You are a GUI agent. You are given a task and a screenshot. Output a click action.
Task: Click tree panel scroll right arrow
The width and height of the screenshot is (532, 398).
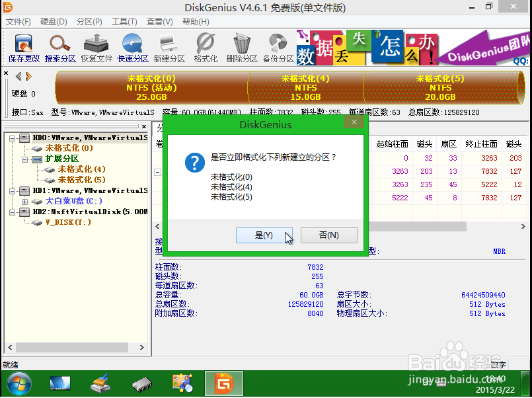pos(142,348)
